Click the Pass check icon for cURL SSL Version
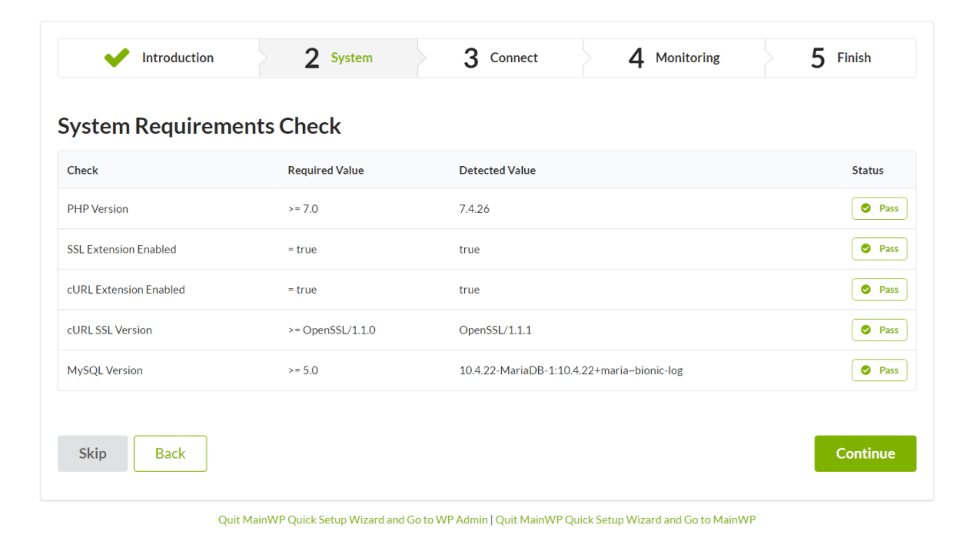Screen dimensions: 980x551 (x=865, y=330)
